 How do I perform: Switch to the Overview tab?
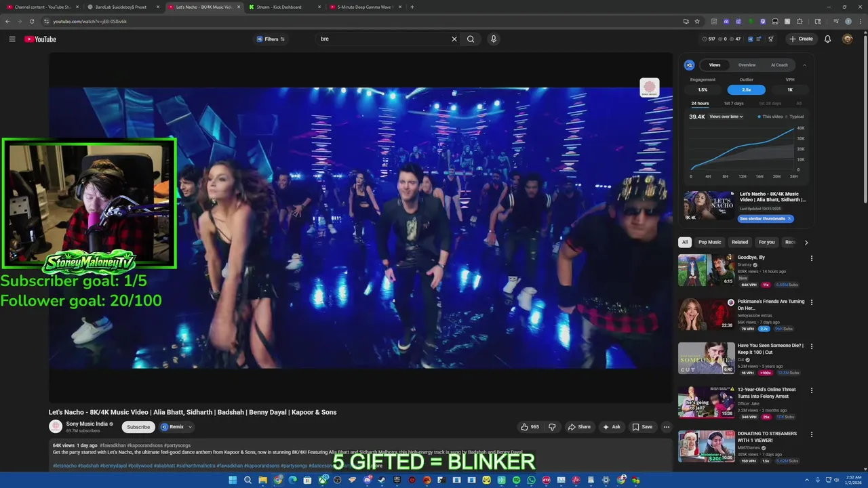pos(747,65)
